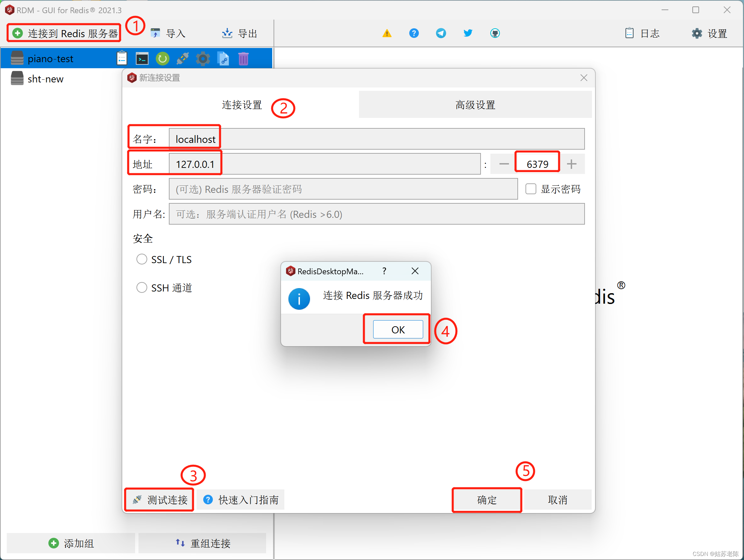This screenshot has width=744, height=560.
Task: Click the question mark in RedisDesktopManager popup
Action: (x=384, y=271)
